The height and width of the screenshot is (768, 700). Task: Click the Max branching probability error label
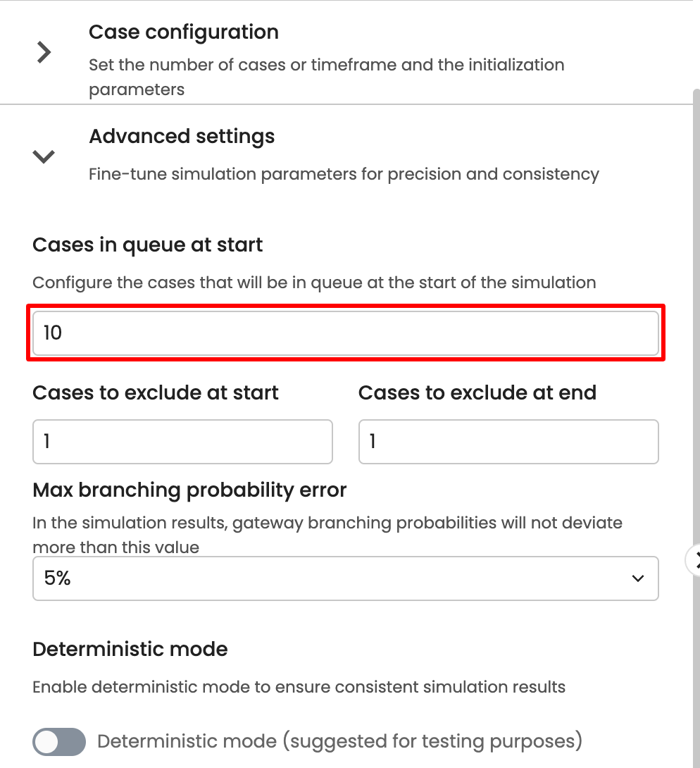click(x=189, y=490)
